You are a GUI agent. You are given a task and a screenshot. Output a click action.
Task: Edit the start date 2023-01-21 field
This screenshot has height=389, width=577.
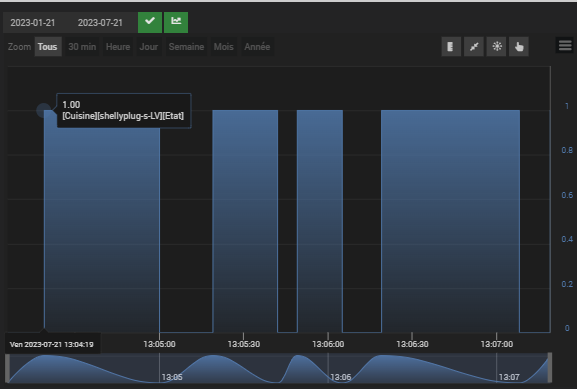coord(33,23)
